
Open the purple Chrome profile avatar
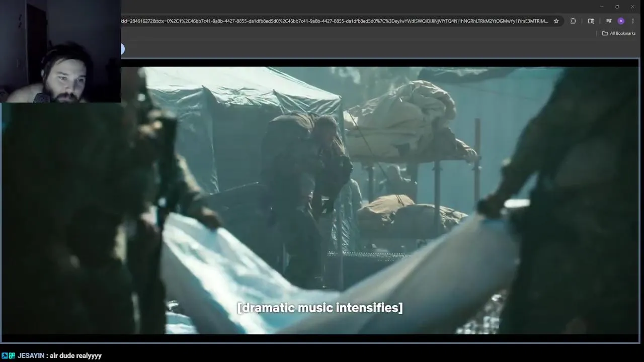click(621, 21)
